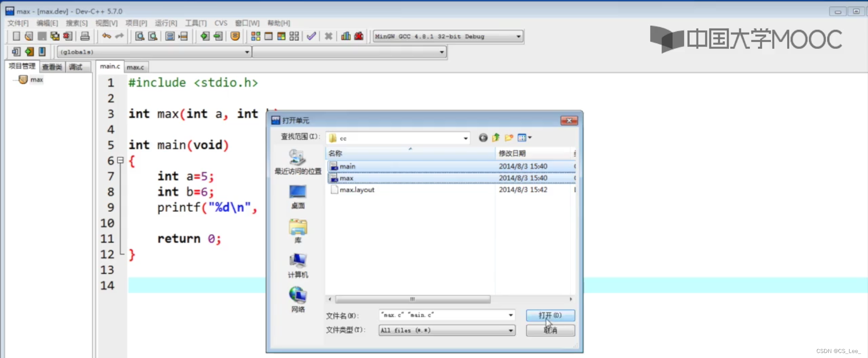This screenshot has width=868, height=358.
Task: Expand the (globals) scope dropdown
Action: pyautogui.click(x=247, y=52)
